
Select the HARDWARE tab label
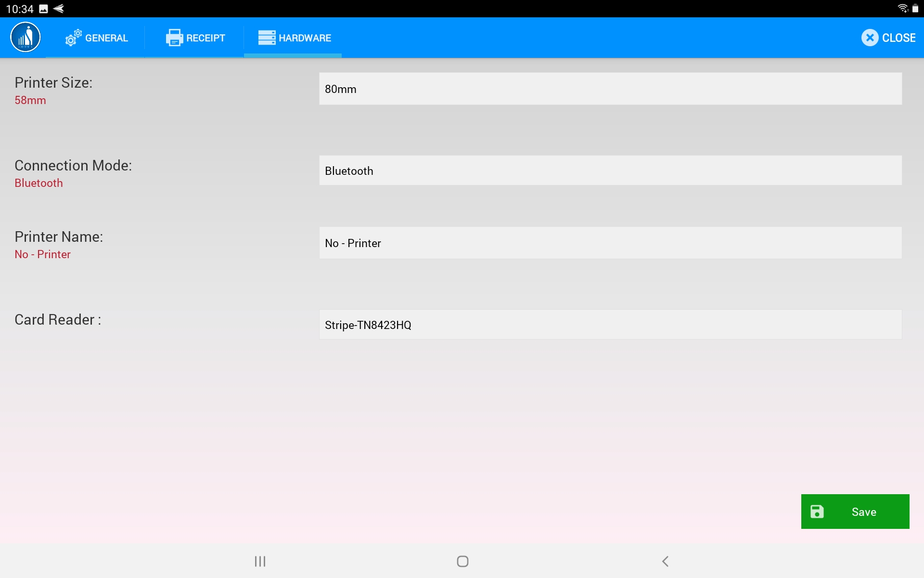305,38
